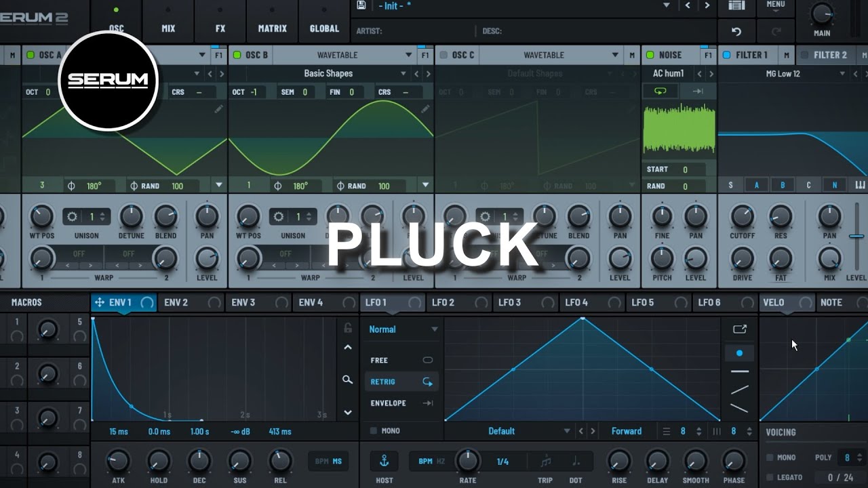Switch to the GLOBAL tab
This screenshot has height=488, width=868.
pos(324,21)
